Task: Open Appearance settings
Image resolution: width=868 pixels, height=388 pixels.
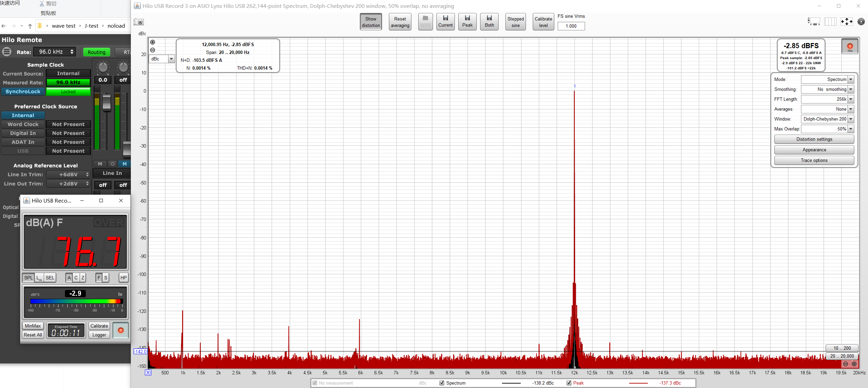Action: point(814,150)
